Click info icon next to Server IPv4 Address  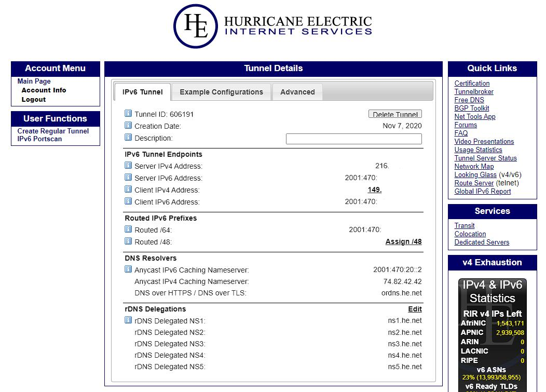[x=128, y=165]
